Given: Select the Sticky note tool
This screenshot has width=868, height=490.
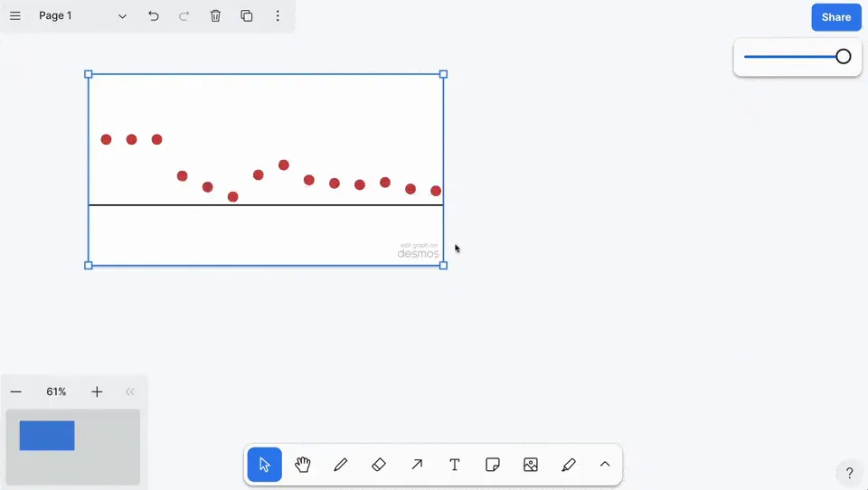Looking at the screenshot, I should click(x=493, y=465).
